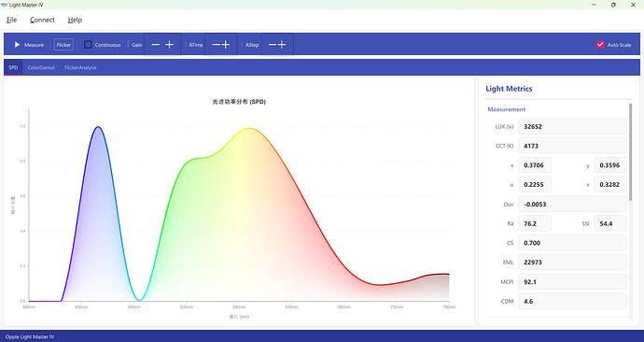The width and height of the screenshot is (644, 342).
Task: Click the LUX value field 32652
Action: tap(572, 126)
